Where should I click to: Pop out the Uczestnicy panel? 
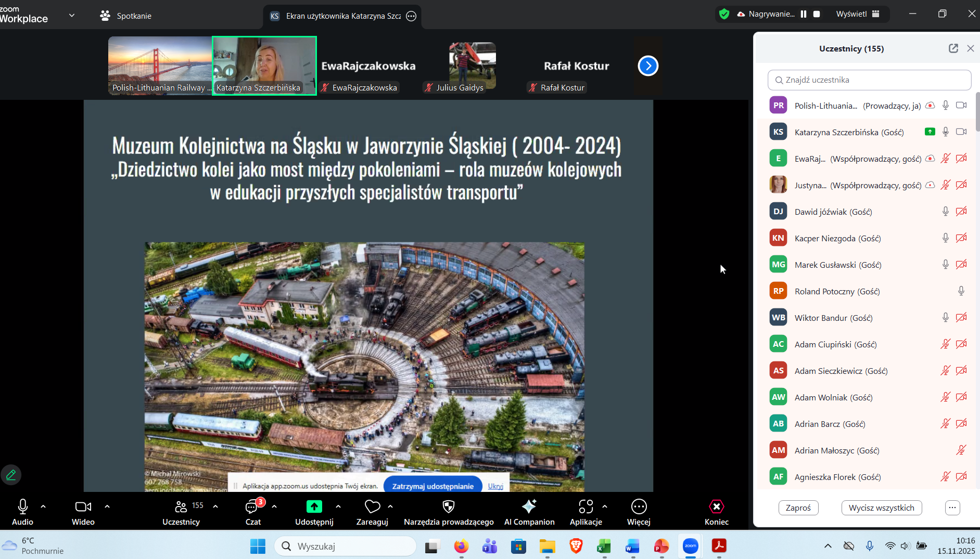coord(953,48)
